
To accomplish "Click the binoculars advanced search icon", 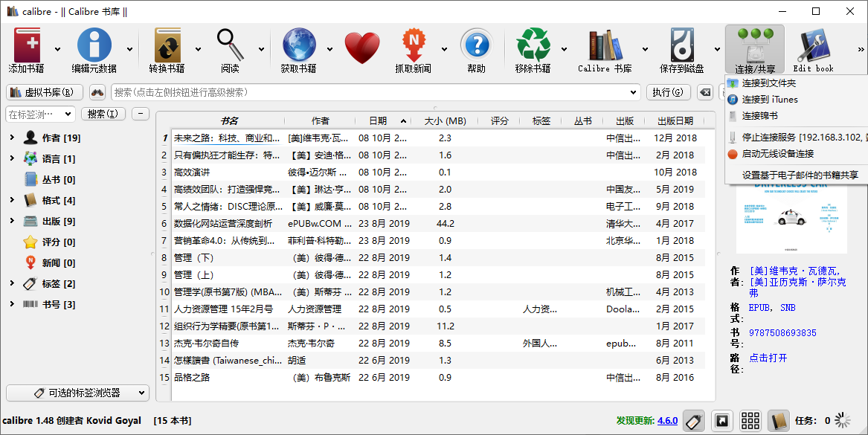I will coord(97,92).
